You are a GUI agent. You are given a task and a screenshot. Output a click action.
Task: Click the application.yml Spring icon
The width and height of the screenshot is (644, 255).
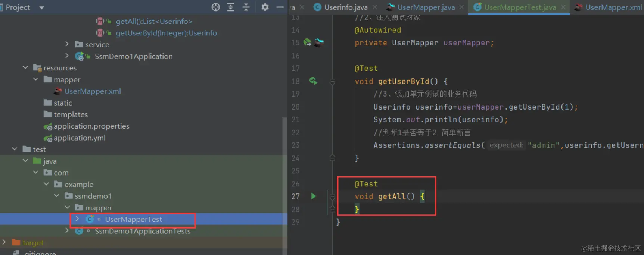(48, 138)
